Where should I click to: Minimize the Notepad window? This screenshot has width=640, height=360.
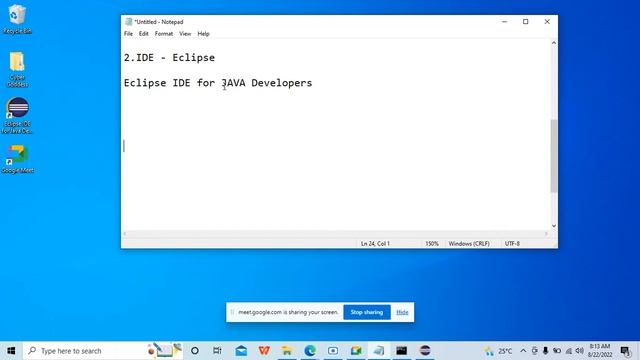tap(504, 22)
